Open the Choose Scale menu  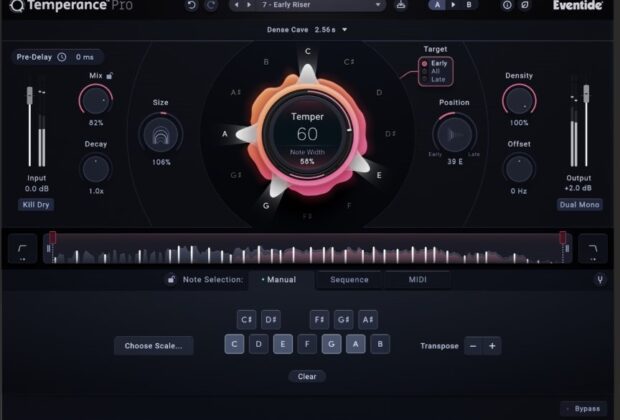tap(153, 346)
